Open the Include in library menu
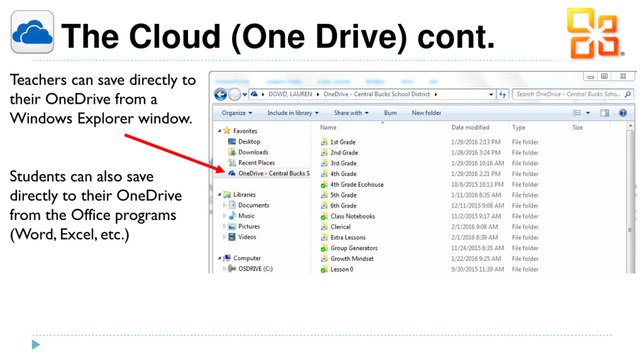This screenshot has height=362, width=644. point(293,113)
